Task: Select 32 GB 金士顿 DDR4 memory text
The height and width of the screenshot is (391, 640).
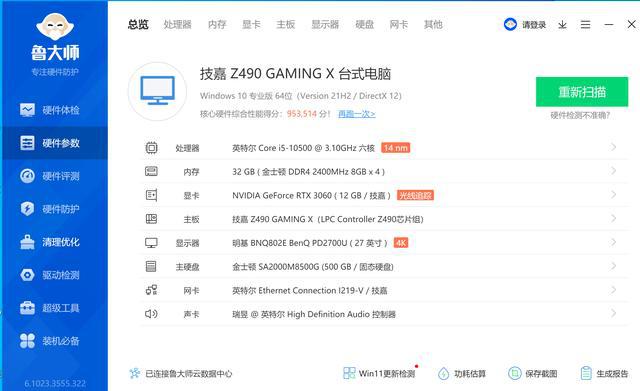Action: click(308, 172)
